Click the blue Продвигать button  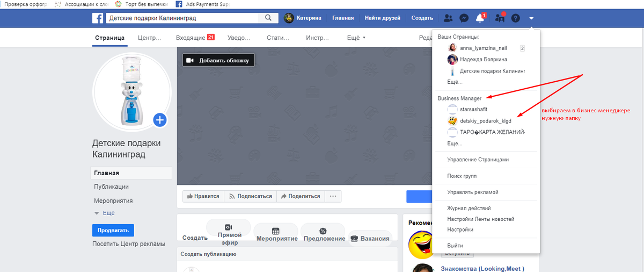pyautogui.click(x=113, y=230)
